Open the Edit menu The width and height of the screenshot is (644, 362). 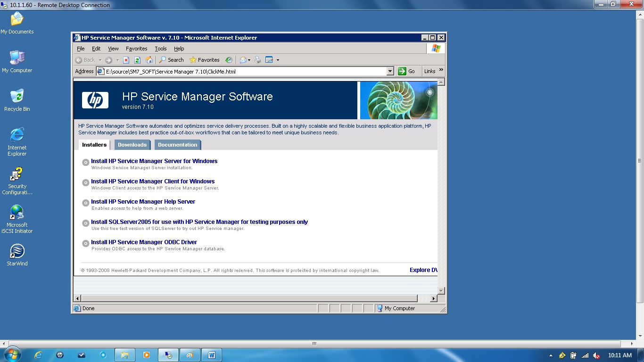point(96,49)
